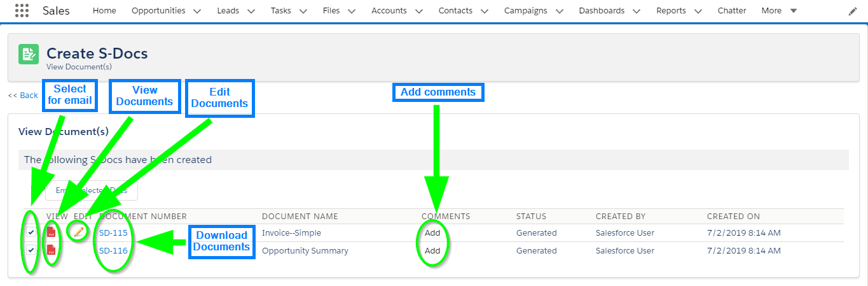
Task: Open the Opportunities tab
Action: coord(158,11)
